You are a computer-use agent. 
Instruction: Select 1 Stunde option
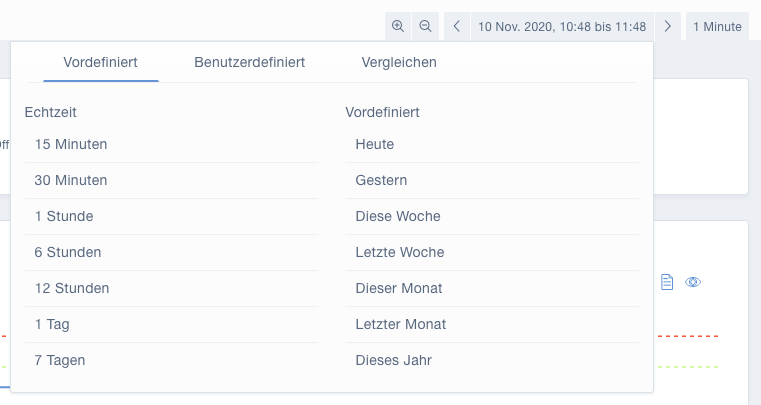(171, 216)
